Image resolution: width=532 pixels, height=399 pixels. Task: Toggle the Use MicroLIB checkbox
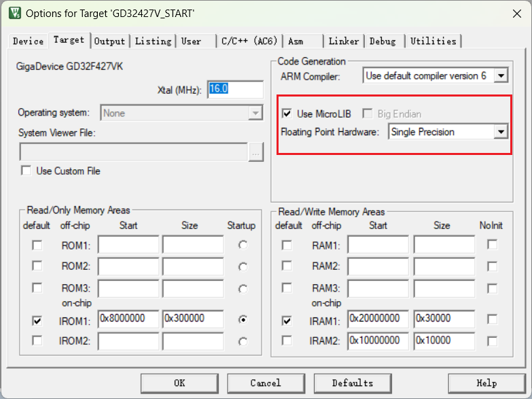(x=287, y=114)
